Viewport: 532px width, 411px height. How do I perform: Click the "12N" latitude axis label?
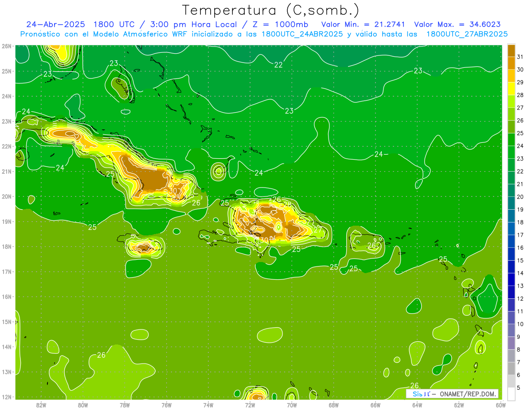coord(6,397)
